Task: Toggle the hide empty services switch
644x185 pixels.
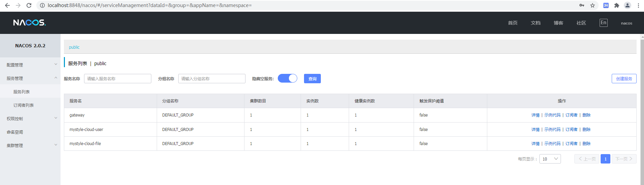Action: click(287, 79)
